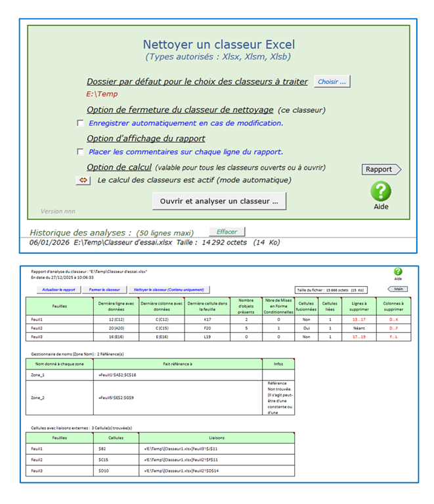Click the Rapport arrow-shaped button
The image size is (434, 504).
[381, 169]
